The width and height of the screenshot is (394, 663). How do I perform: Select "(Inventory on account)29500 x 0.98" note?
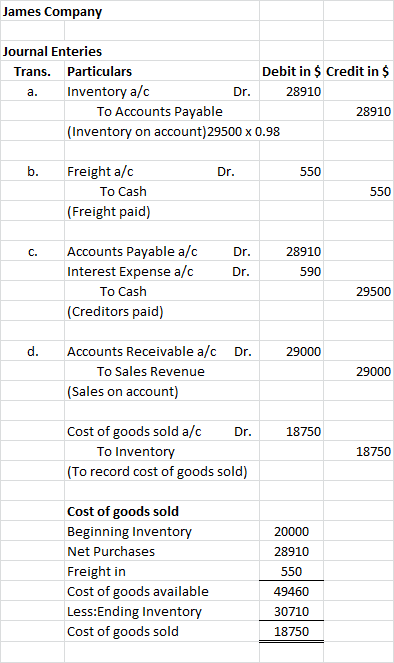(173, 132)
